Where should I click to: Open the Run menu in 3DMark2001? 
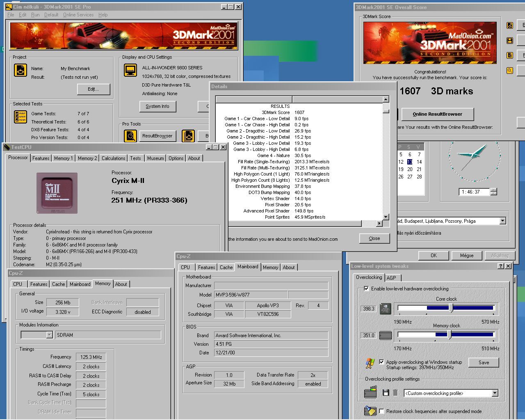(x=35, y=15)
